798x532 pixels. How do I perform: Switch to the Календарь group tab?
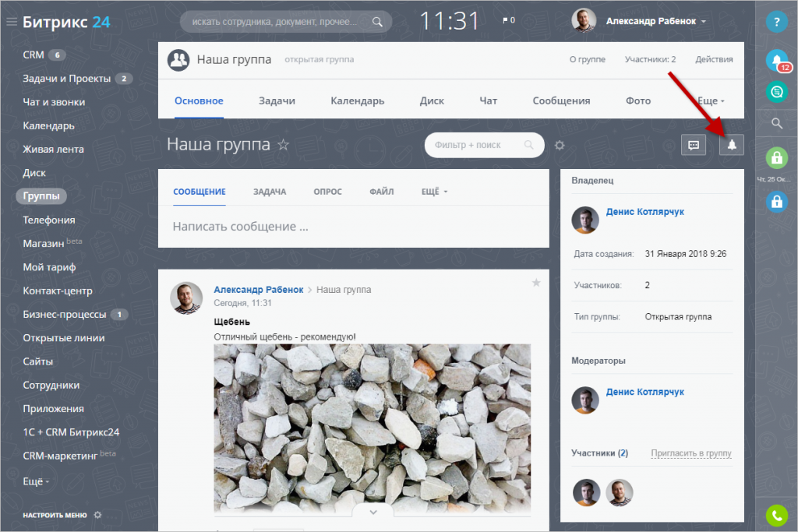pyautogui.click(x=357, y=100)
